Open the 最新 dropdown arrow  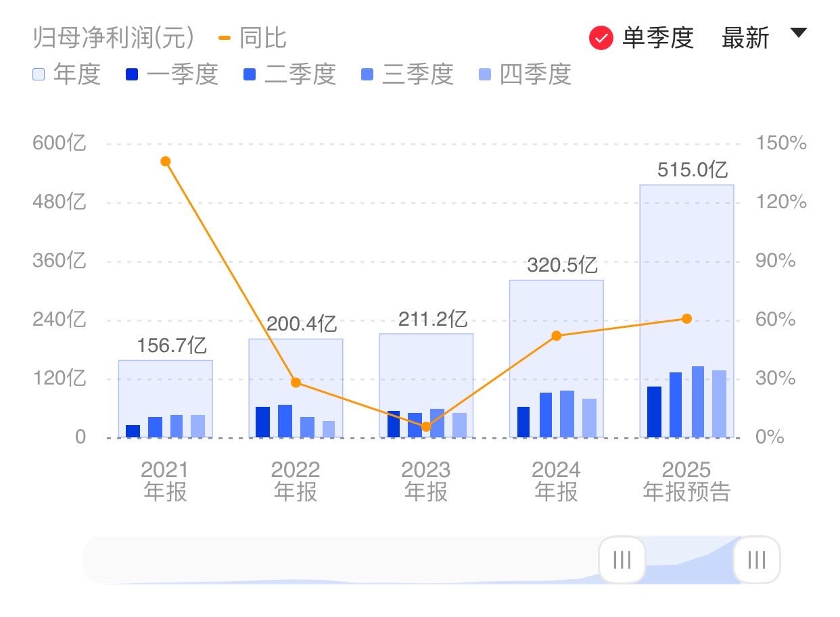[x=799, y=33]
